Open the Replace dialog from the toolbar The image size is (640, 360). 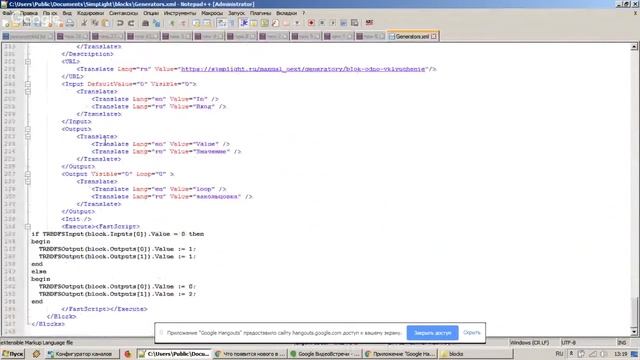click(x=156, y=23)
